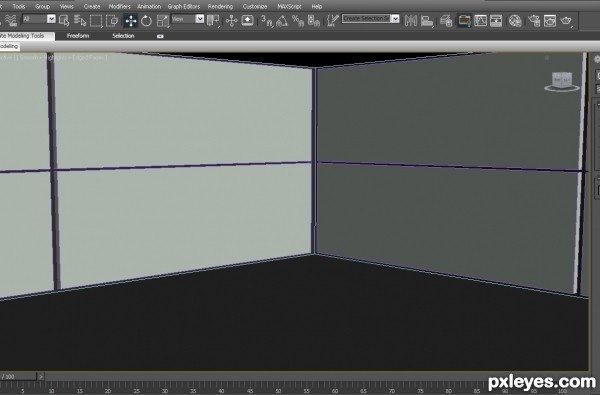Select the Move tool

(130, 21)
